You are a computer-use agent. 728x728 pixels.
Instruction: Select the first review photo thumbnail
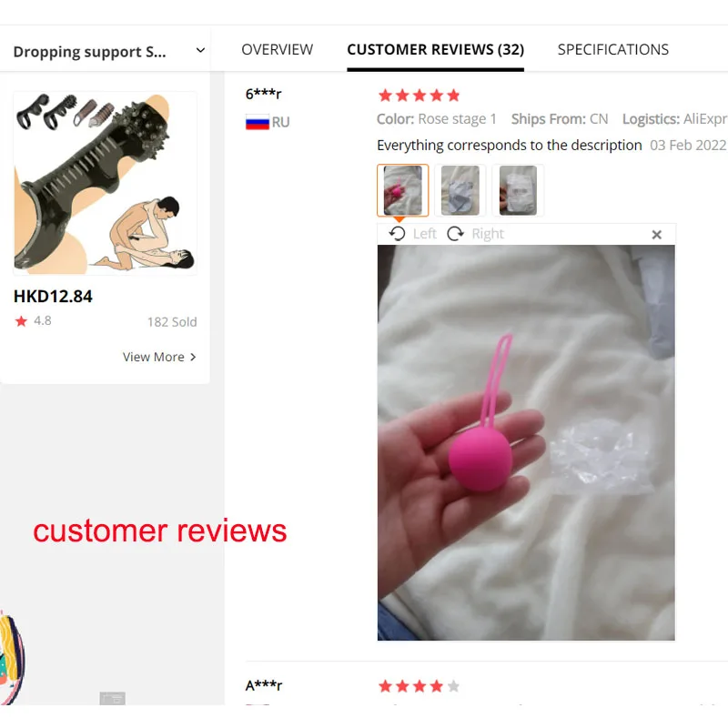(402, 190)
